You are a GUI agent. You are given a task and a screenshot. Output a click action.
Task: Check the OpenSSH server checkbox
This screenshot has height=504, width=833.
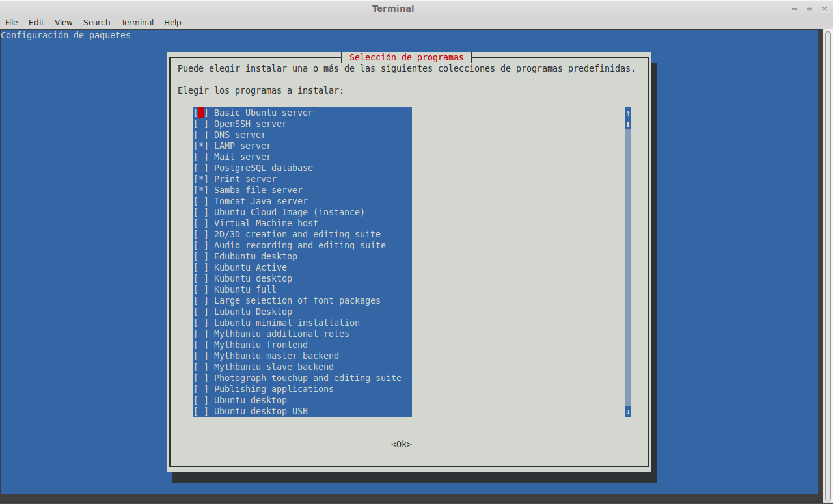[201, 124]
